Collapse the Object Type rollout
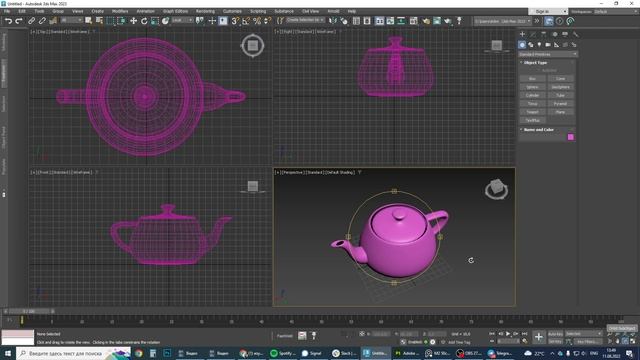This screenshot has height=360, width=640. pos(535,62)
